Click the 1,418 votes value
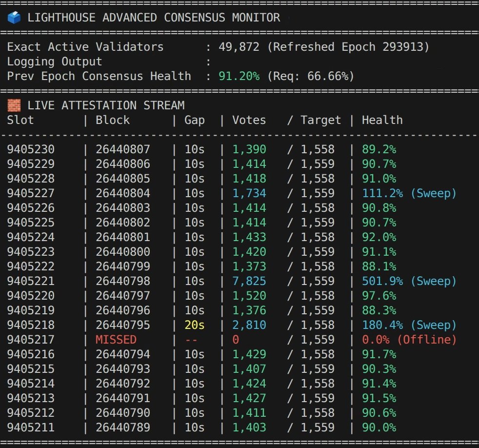479x448 pixels. pos(249,179)
